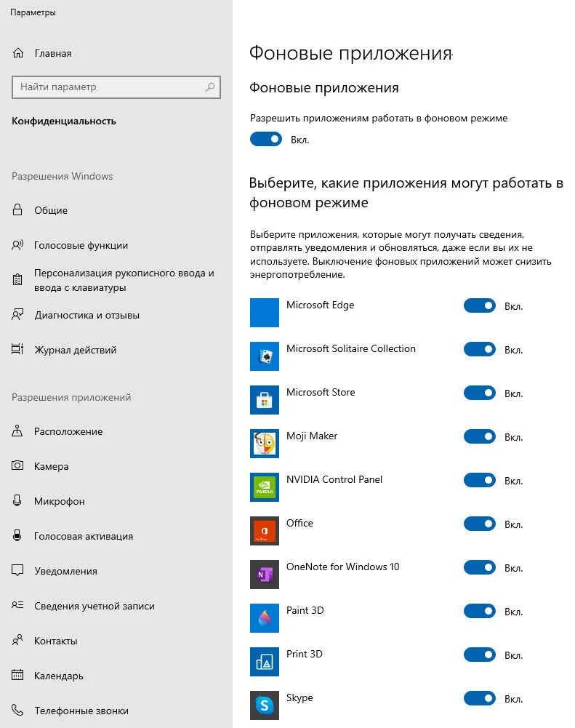
Task: Click the lock icon for Общие
Action: (17, 210)
